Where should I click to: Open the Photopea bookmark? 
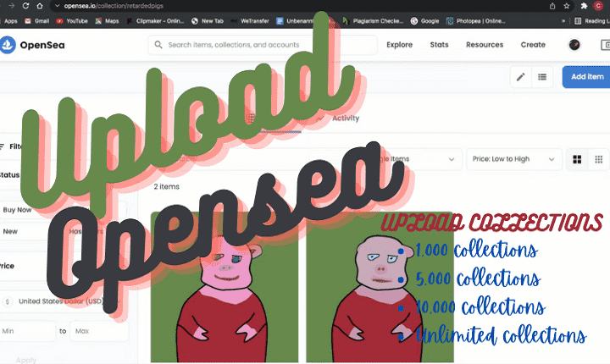point(476,21)
